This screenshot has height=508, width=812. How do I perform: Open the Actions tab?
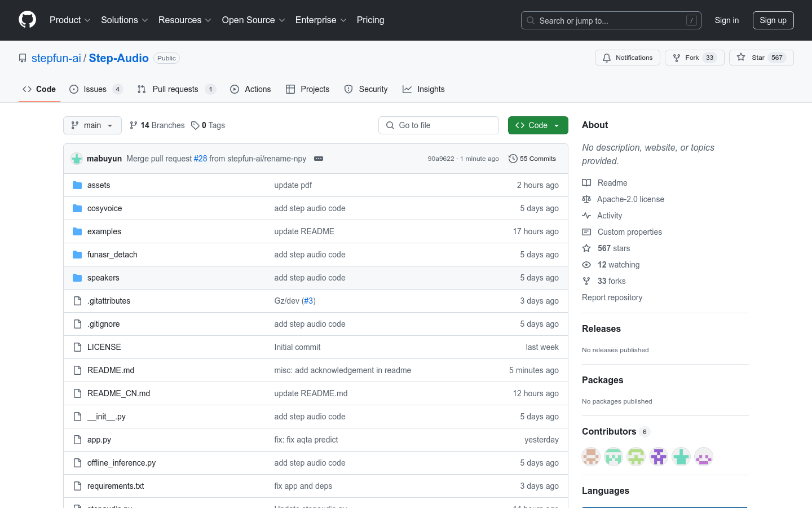pyautogui.click(x=250, y=89)
